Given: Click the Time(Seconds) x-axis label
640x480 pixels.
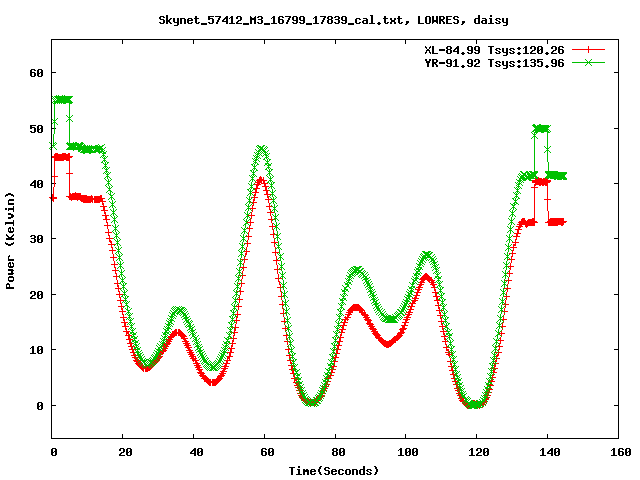Looking at the screenshot, I should click(x=334, y=471).
